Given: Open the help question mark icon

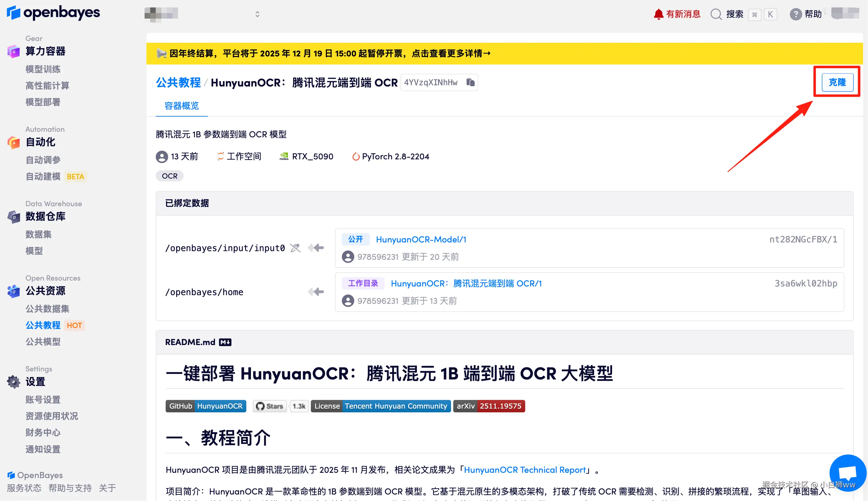Looking at the screenshot, I should click(x=795, y=14).
